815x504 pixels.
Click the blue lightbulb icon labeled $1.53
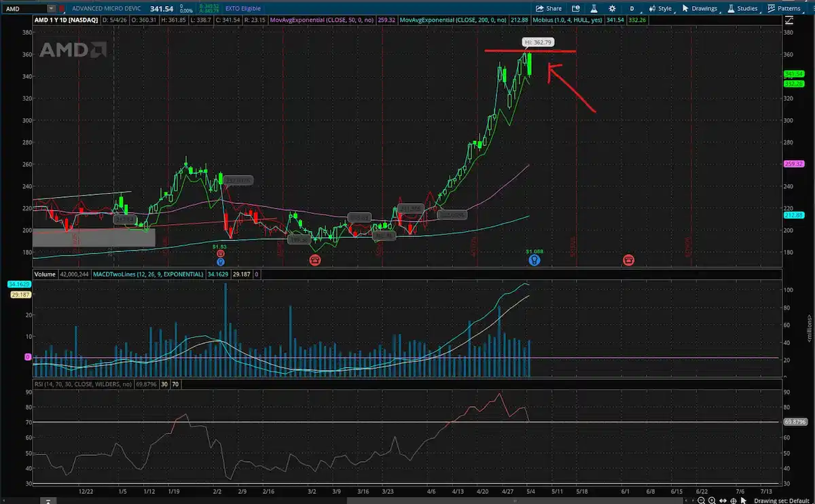pyautogui.click(x=220, y=262)
